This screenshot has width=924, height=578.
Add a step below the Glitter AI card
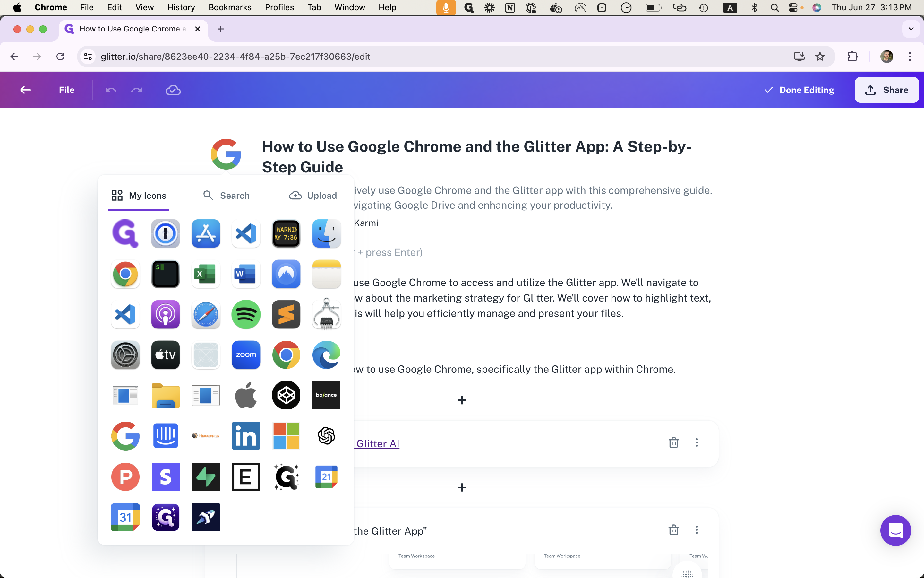[x=462, y=487]
